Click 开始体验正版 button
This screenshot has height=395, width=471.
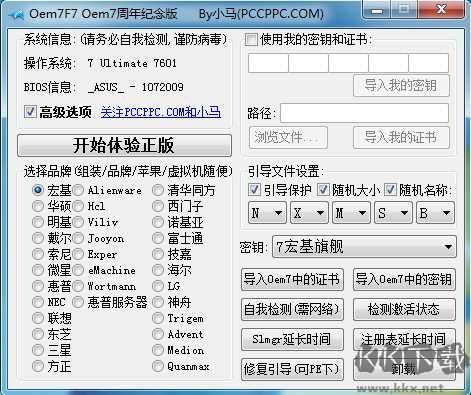pyautogui.click(x=124, y=145)
